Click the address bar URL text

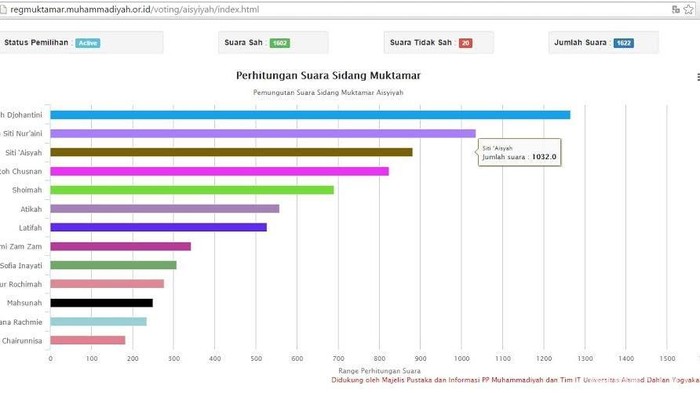pyautogui.click(x=134, y=9)
